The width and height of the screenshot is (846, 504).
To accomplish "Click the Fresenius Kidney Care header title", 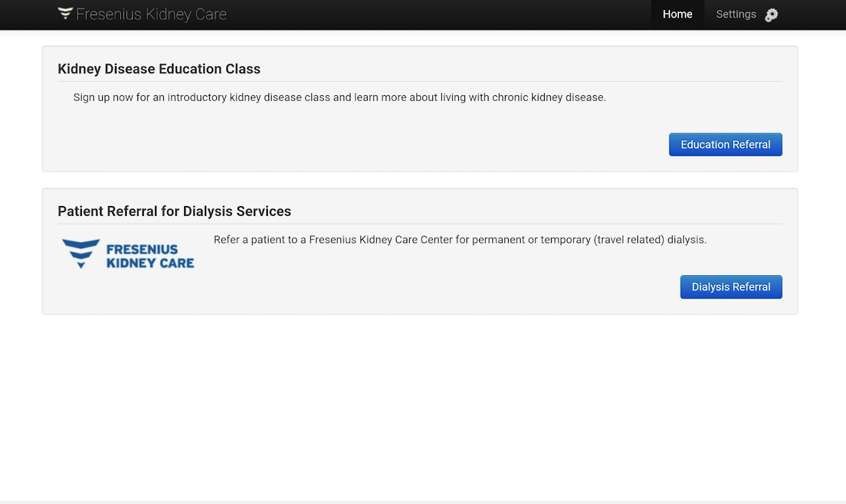I will 151,14.
